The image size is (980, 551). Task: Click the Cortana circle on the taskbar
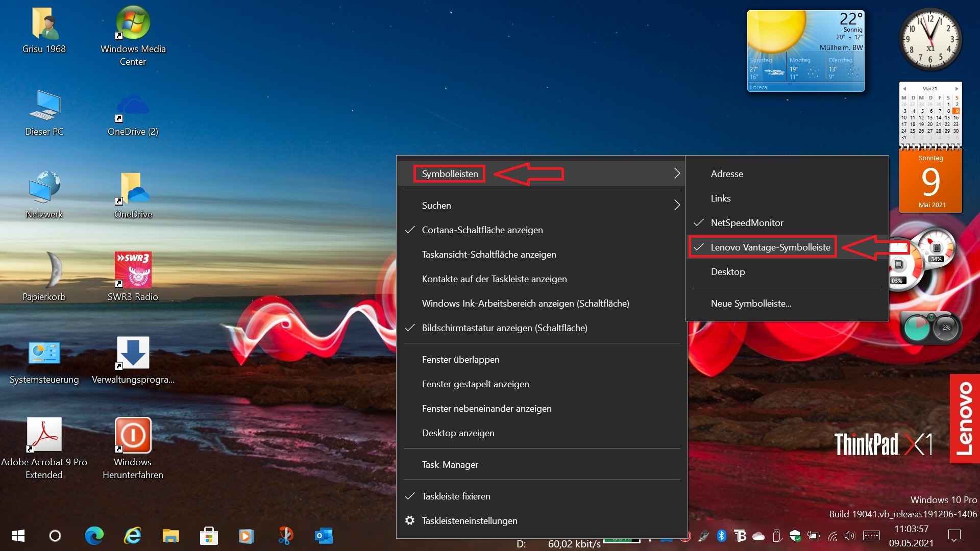pyautogui.click(x=55, y=536)
